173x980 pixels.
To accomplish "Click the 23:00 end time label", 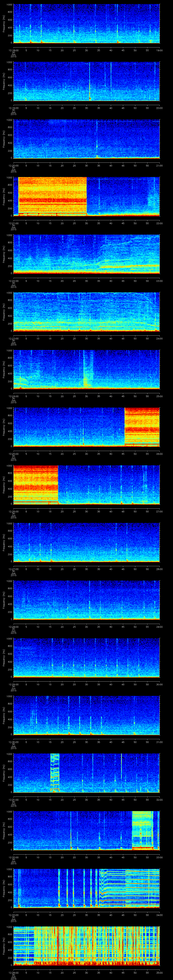I will pyautogui.click(x=160, y=281).
